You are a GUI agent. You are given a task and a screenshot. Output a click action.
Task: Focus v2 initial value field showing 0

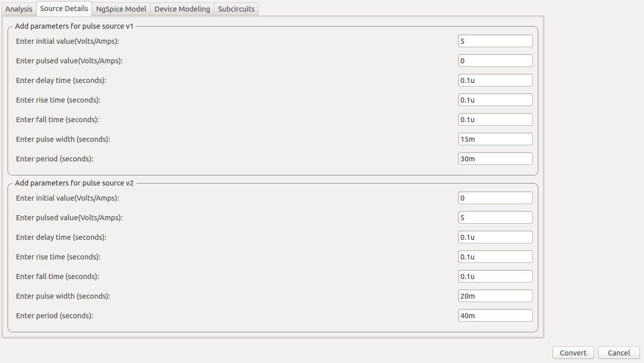[495, 198]
